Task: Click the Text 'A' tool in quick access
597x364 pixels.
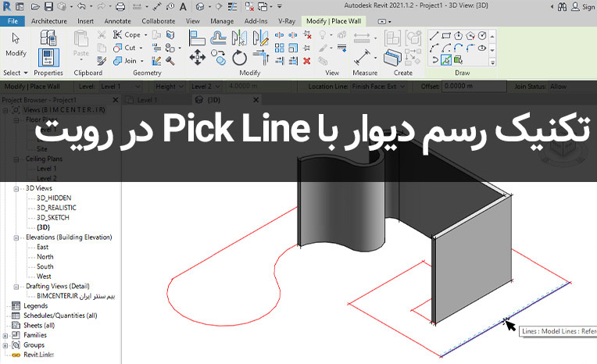Action: click(183, 6)
